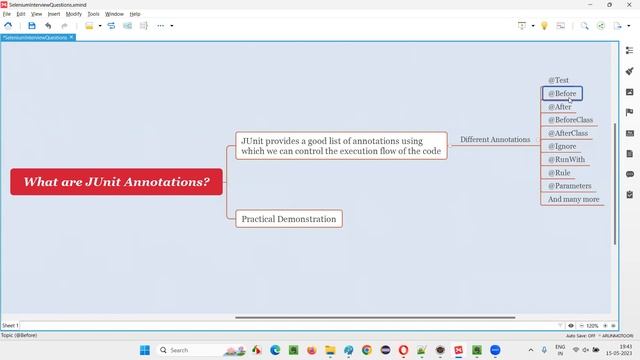The height and width of the screenshot is (360, 640).
Task: Open the search magnifier tool
Action: tap(584, 26)
